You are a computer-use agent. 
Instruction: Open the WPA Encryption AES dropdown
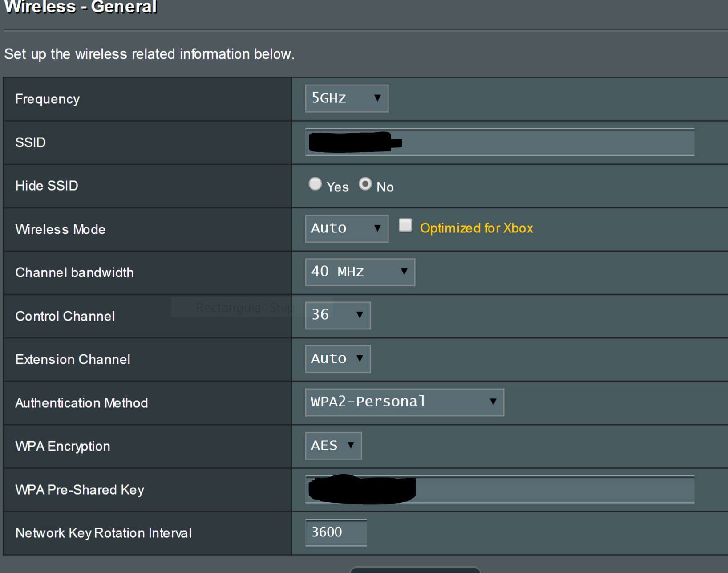(x=333, y=446)
